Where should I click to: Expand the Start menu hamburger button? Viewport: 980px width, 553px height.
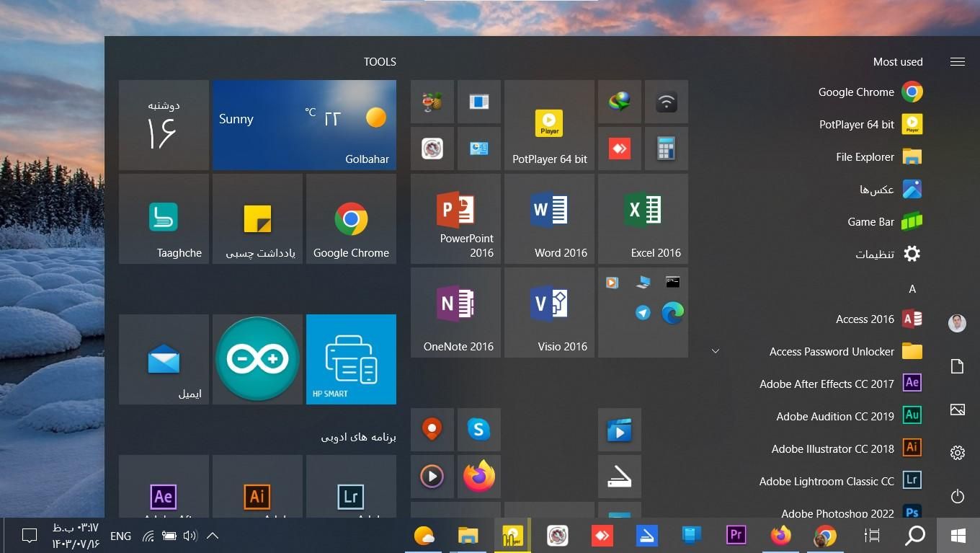(x=957, y=62)
